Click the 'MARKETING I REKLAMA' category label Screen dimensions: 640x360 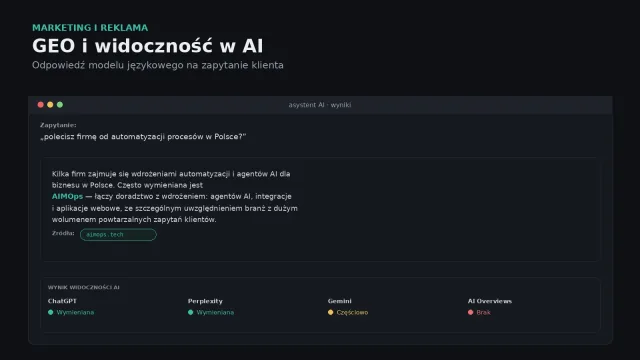pyautogui.click(x=90, y=28)
